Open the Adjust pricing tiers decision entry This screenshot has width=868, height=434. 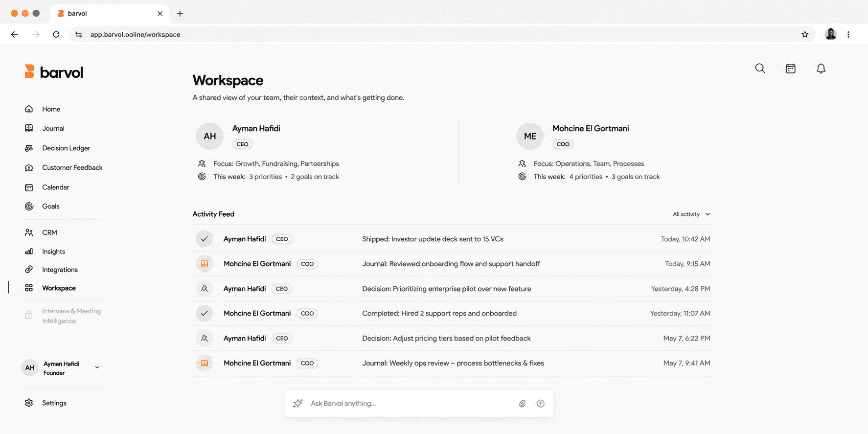coord(446,338)
